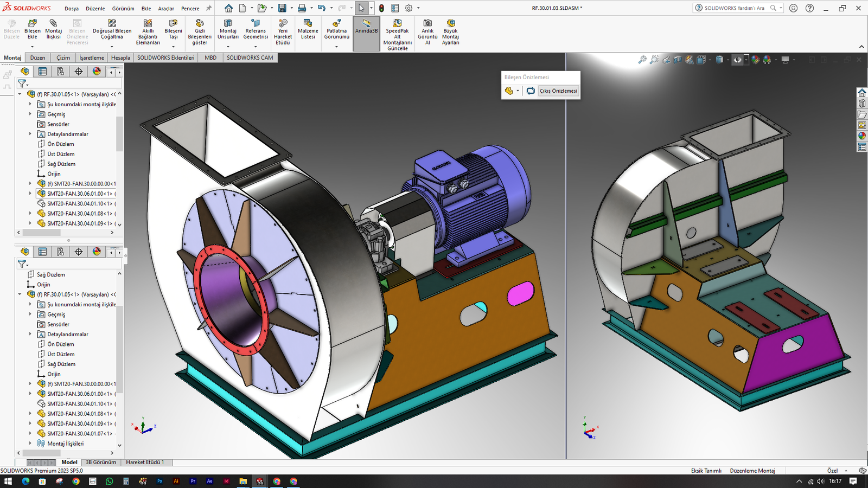Toggle the menu bar pin icon
The image size is (868, 488).
click(x=209, y=8)
